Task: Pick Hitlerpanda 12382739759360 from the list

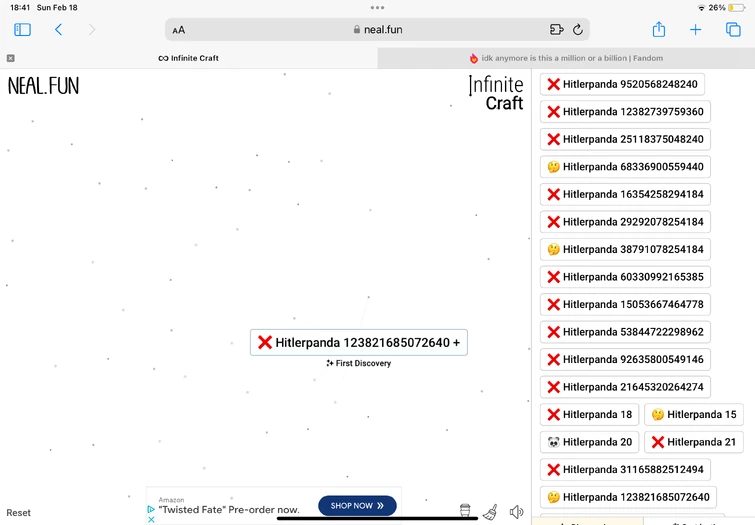Action: 625,112
